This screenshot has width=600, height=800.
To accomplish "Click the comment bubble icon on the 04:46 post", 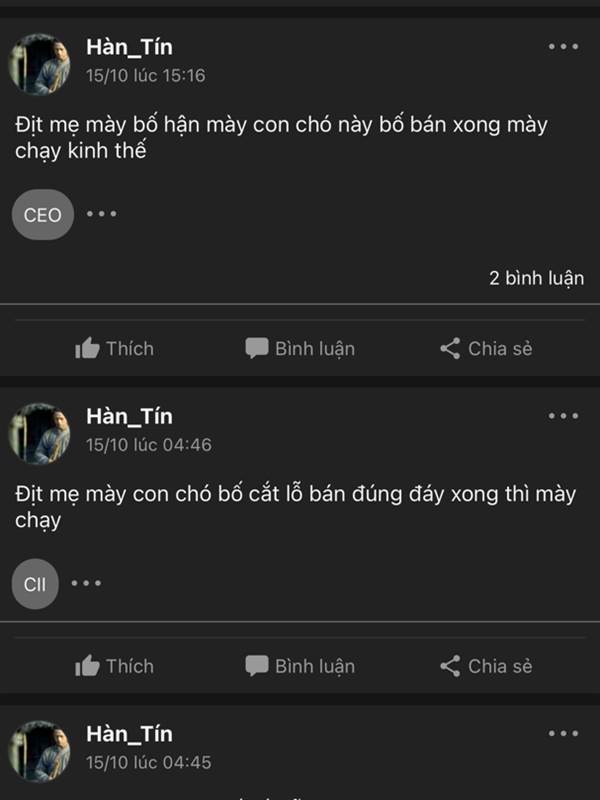I will (x=257, y=666).
